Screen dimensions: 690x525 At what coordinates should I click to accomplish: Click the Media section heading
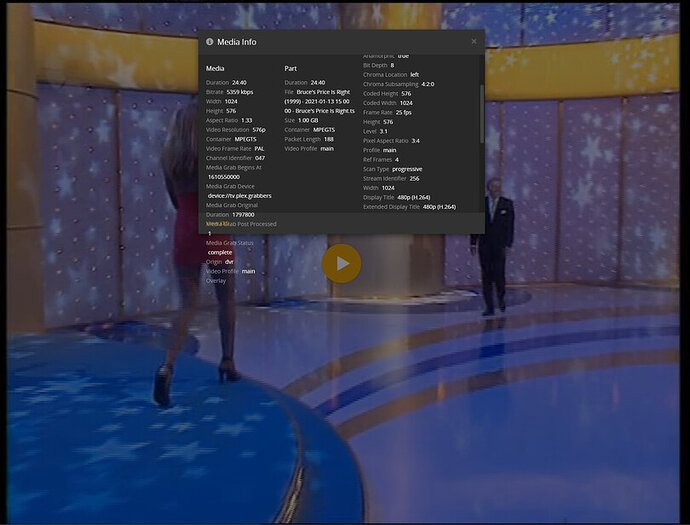pyautogui.click(x=215, y=68)
